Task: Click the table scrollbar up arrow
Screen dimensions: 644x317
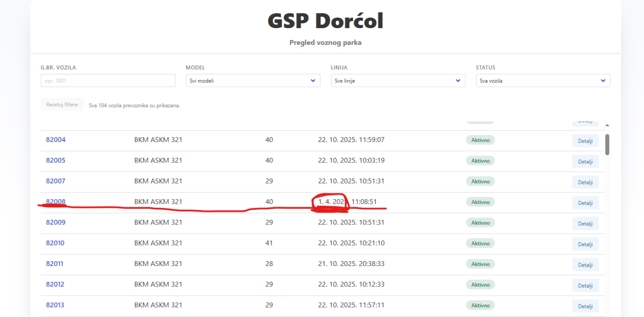Action: 607,125
